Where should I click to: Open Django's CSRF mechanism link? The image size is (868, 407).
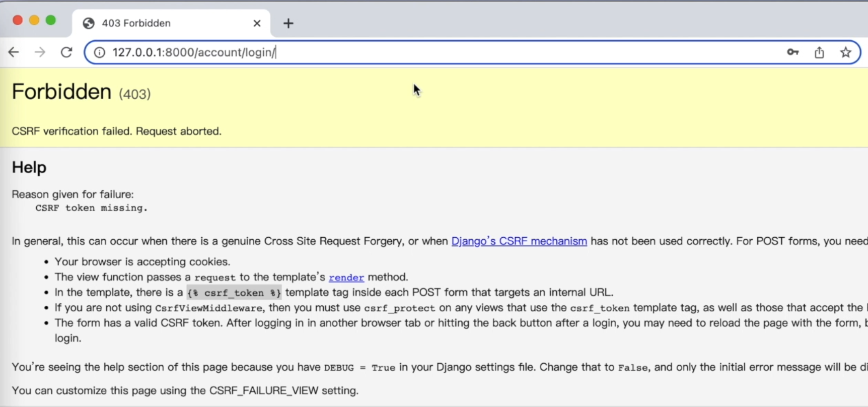pyautogui.click(x=519, y=241)
